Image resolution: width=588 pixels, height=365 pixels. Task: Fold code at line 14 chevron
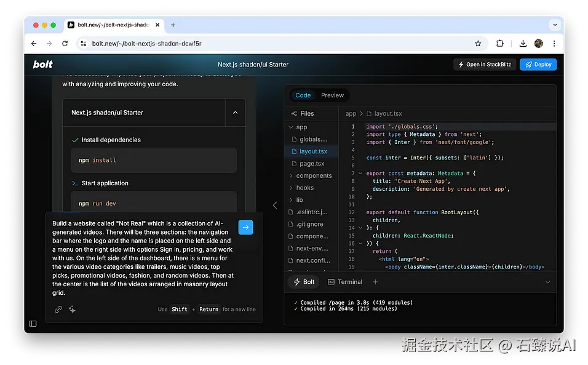pos(360,228)
